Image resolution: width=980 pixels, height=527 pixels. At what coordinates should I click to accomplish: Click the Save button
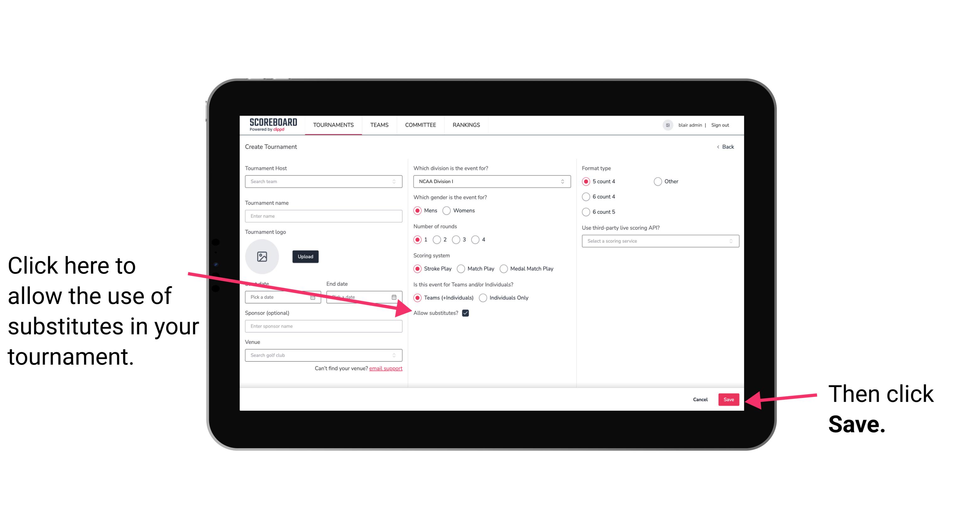click(x=729, y=399)
